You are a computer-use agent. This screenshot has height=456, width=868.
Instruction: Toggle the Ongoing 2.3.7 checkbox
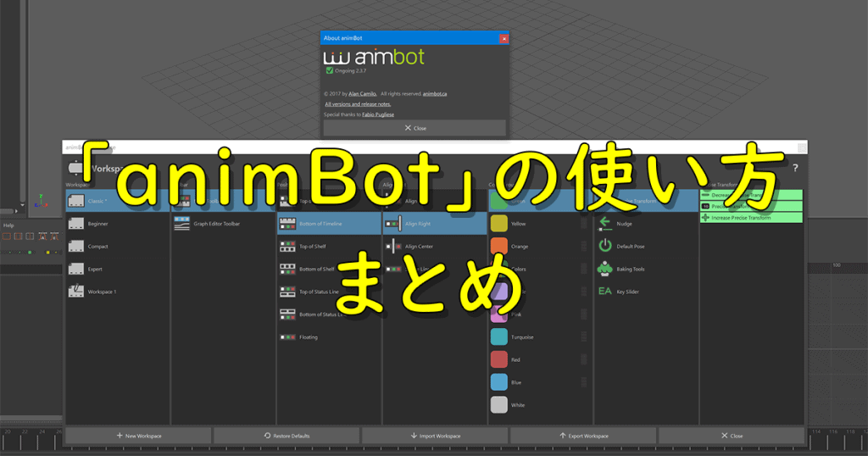329,72
